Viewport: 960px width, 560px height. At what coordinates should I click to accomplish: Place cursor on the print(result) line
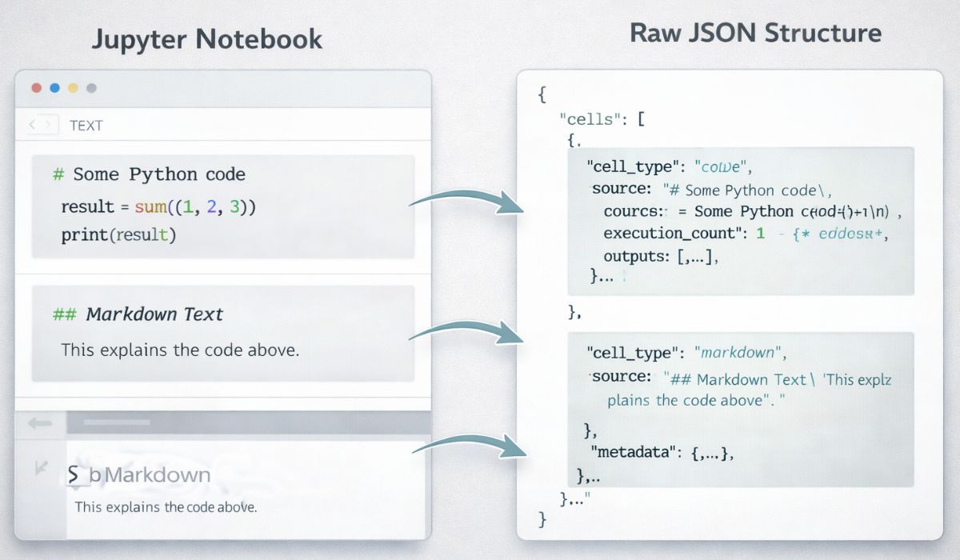pos(118,236)
